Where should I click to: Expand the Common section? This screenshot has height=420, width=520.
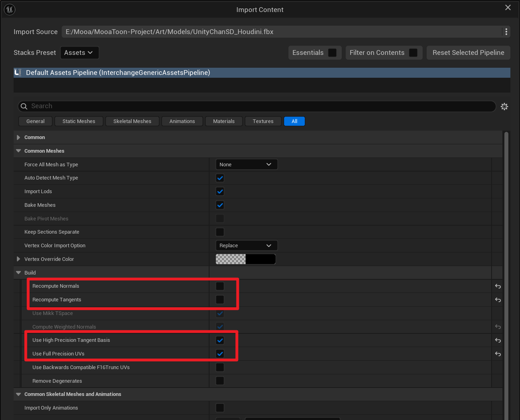pos(18,137)
